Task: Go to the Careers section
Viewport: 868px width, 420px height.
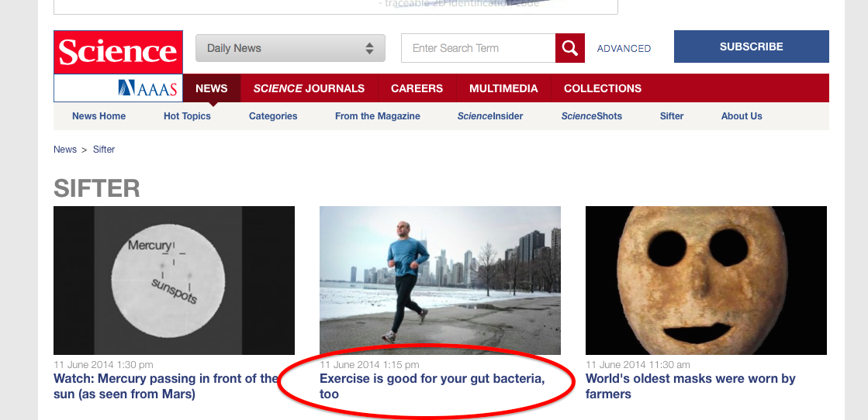Action: pos(417,88)
